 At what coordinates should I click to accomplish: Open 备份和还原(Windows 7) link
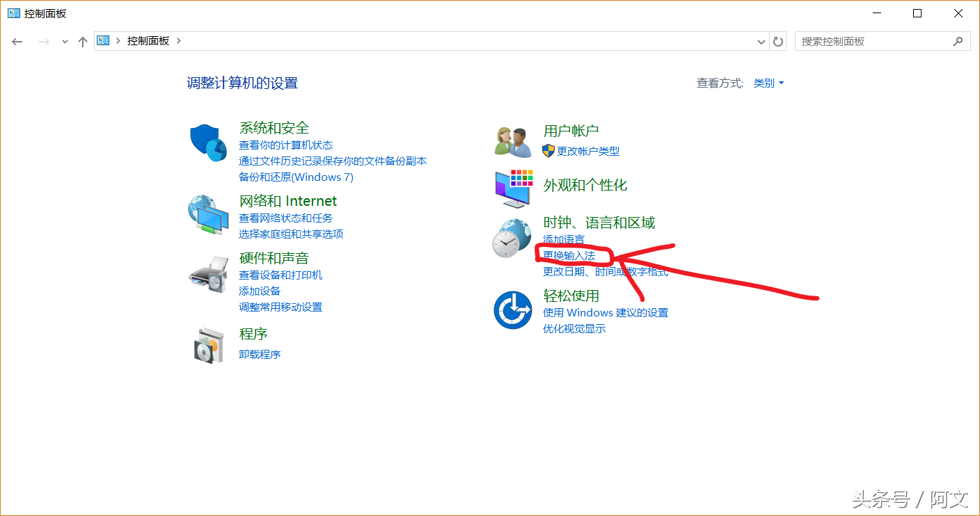pos(296,177)
